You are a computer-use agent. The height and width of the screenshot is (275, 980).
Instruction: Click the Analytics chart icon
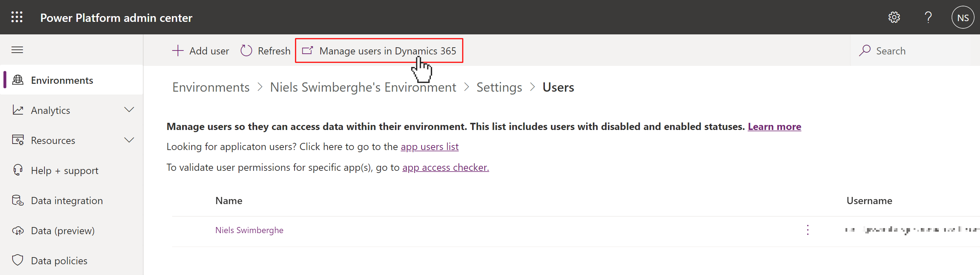[x=18, y=110]
